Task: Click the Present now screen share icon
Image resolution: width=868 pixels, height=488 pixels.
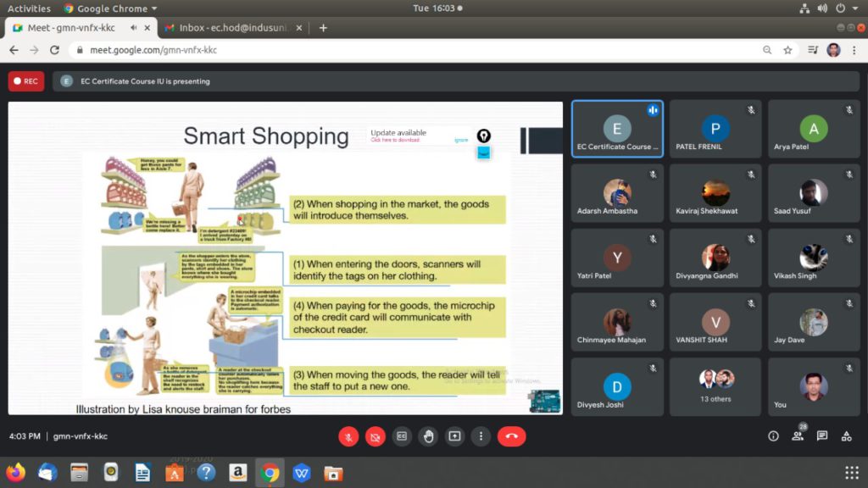Action: coord(455,436)
